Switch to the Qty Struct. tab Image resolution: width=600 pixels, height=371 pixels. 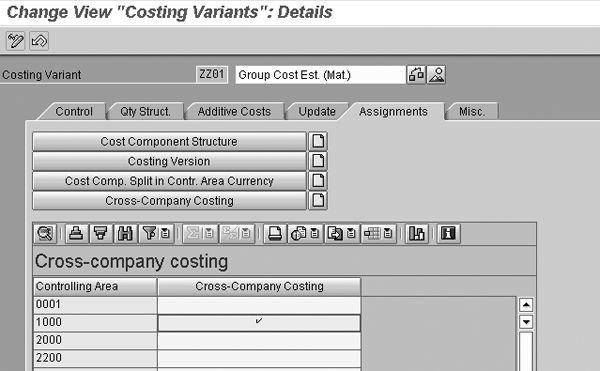tap(145, 112)
